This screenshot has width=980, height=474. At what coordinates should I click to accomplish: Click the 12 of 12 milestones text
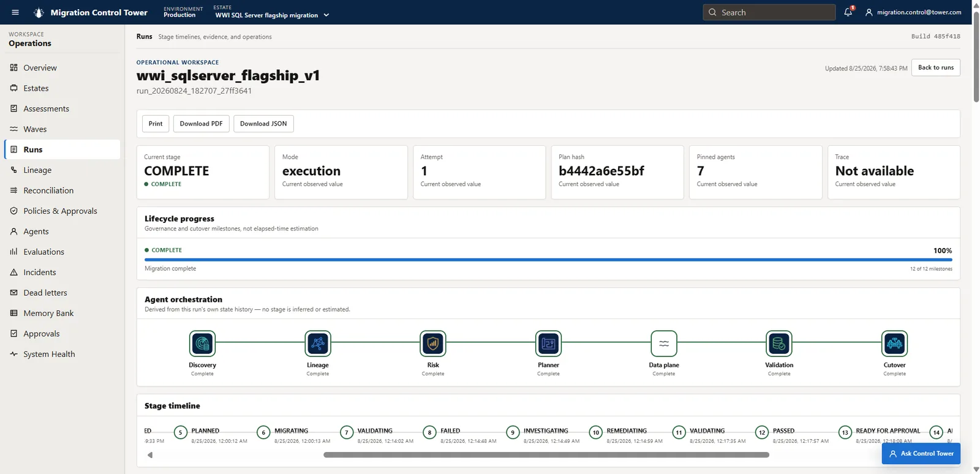point(931,269)
